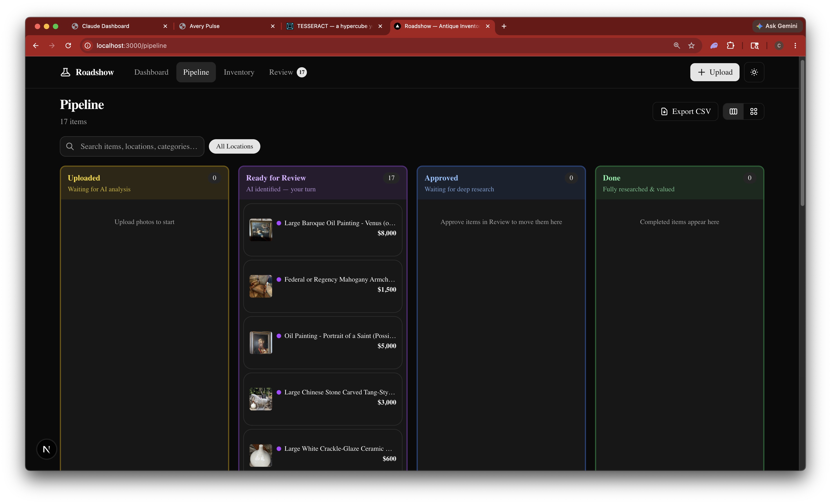The width and height of the screenshot is (831, 504).
Task: Close the Avery Pulse tab
Action: tap(273, 26)
